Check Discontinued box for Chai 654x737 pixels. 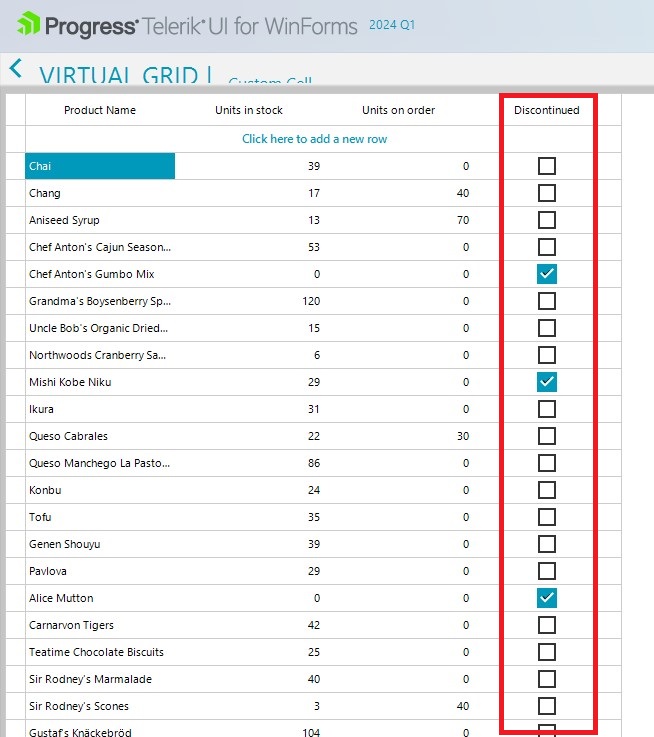click(x=546, y=166)
